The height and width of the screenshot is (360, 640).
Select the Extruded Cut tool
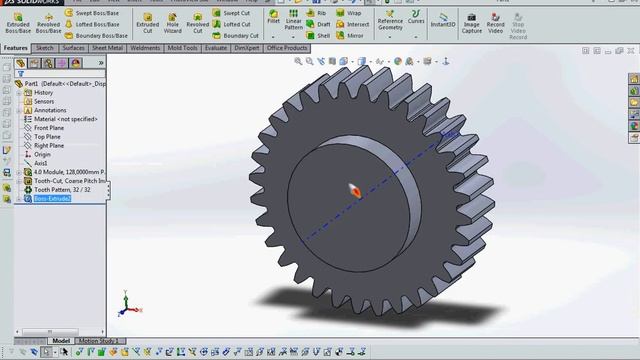click(148, 22)
